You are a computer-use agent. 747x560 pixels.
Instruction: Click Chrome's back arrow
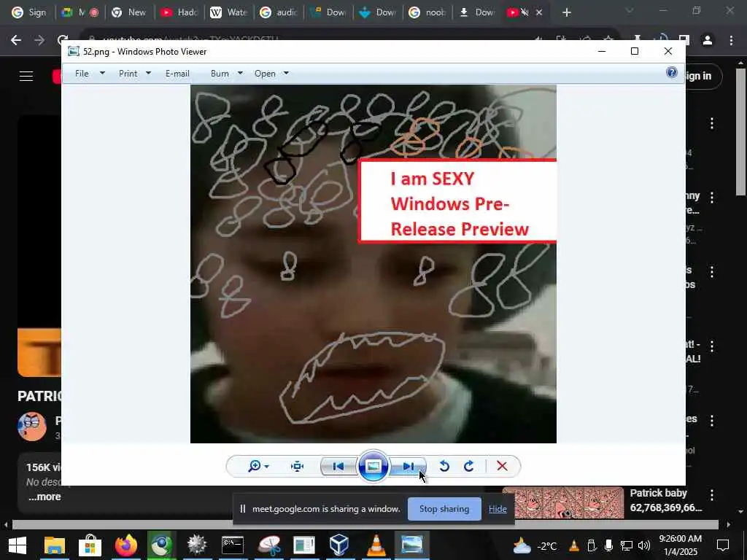pyautogui.click(x=16, y=41)
